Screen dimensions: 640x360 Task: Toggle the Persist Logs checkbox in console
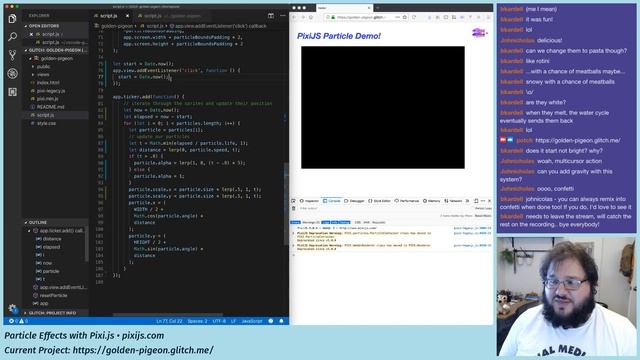(483, 208)
